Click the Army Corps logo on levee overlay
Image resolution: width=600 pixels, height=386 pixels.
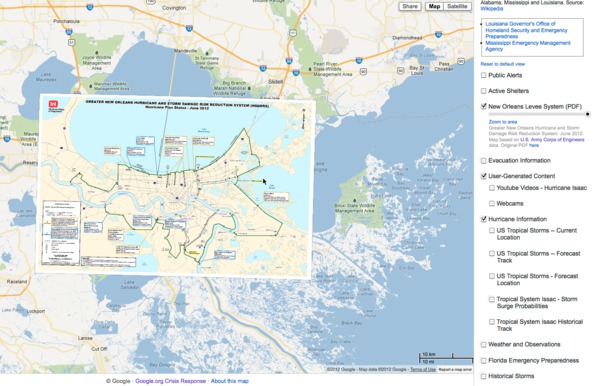click(x=53, y=104)
